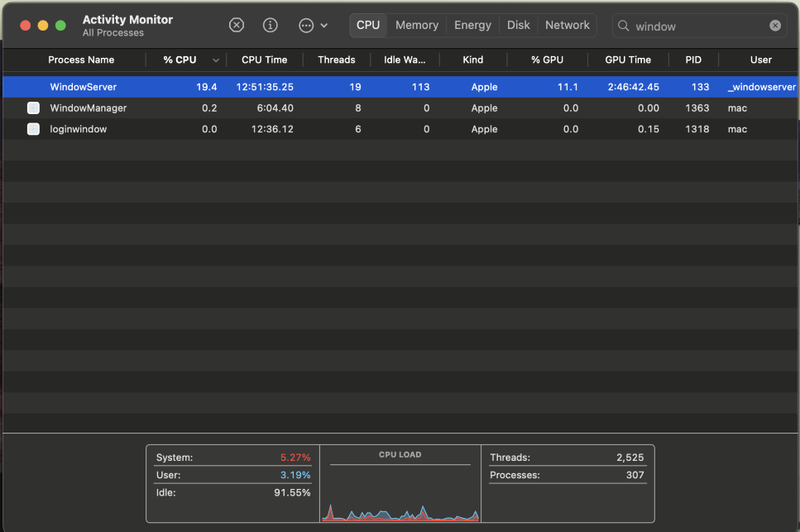Screen dimensions: 800x532
Task: Click the WindowManager process icon
Action: point(33,108)
